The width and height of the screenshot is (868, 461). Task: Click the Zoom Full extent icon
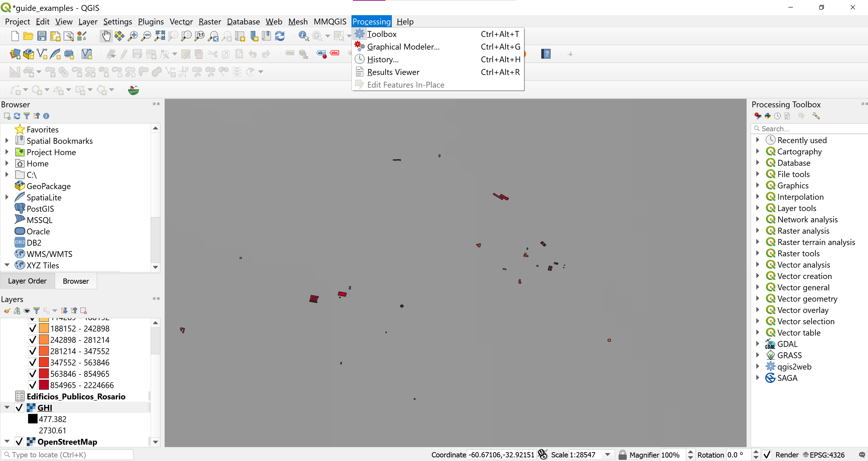coord(160,36)
